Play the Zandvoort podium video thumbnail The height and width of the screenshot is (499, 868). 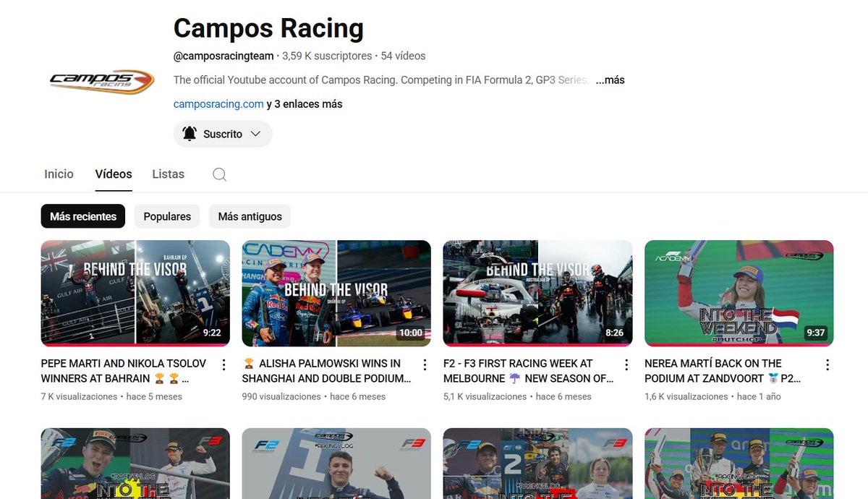739,292
